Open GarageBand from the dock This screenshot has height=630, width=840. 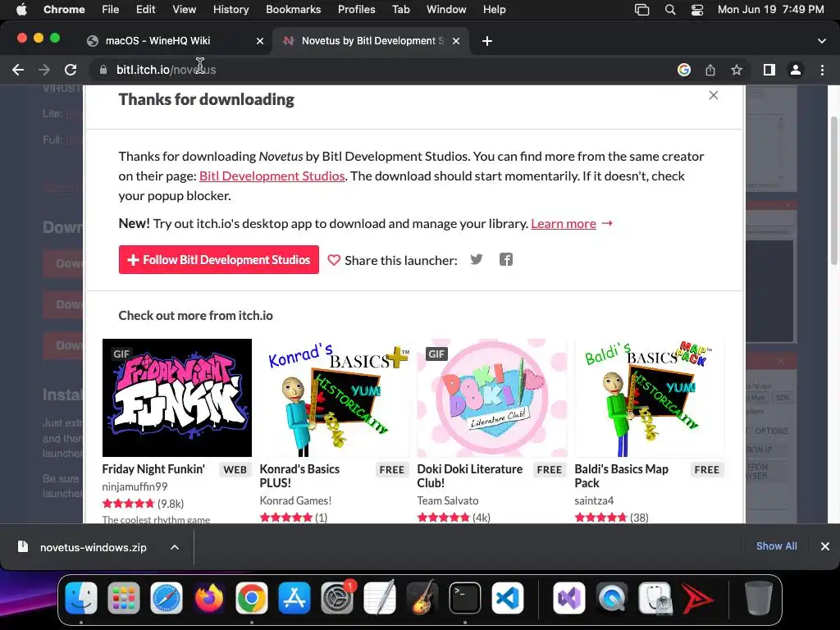422,598
